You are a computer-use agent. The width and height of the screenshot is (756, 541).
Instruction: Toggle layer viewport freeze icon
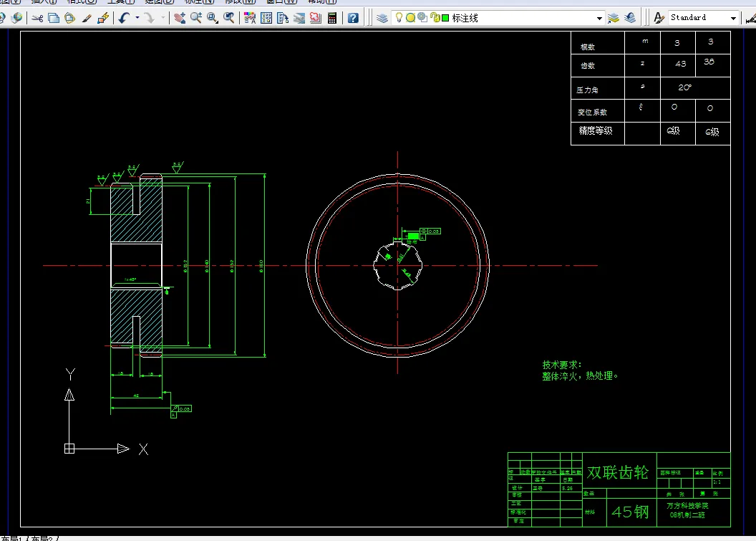422,18
